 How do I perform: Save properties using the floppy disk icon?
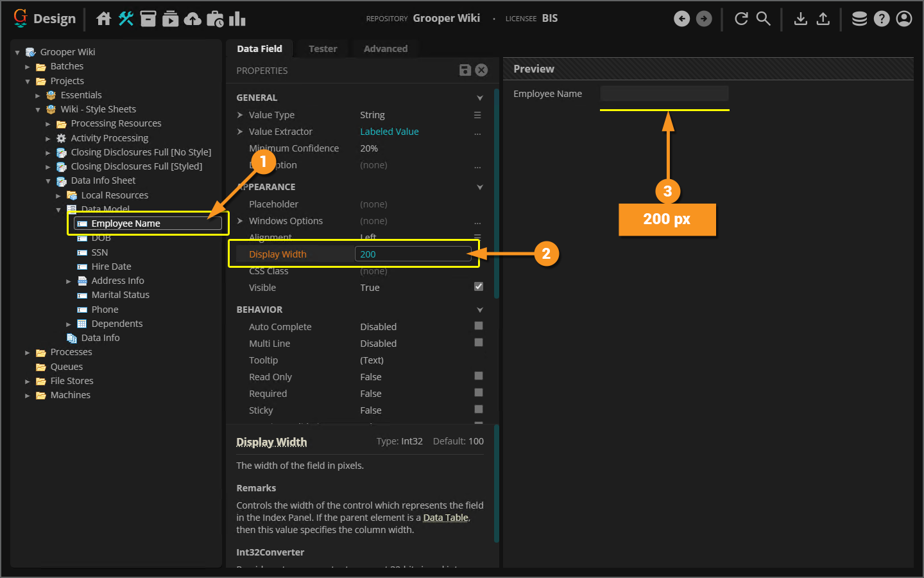coord(465,70)
